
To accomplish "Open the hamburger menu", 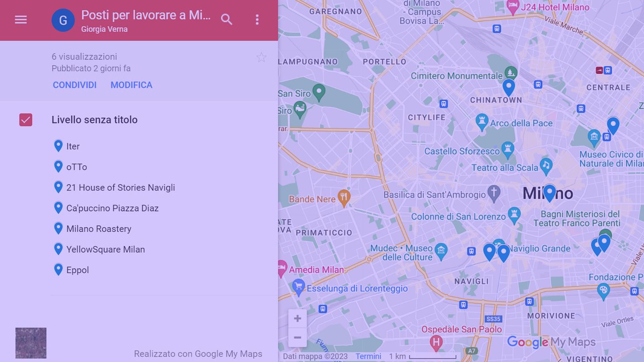I will 21,20.
